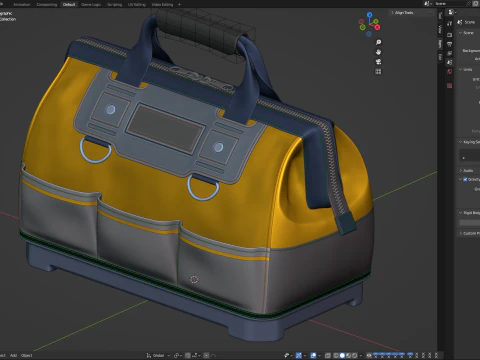The image size is (480, 360).
Task: Switch to the Video Editing workspace tab
Action: point(162,5)
